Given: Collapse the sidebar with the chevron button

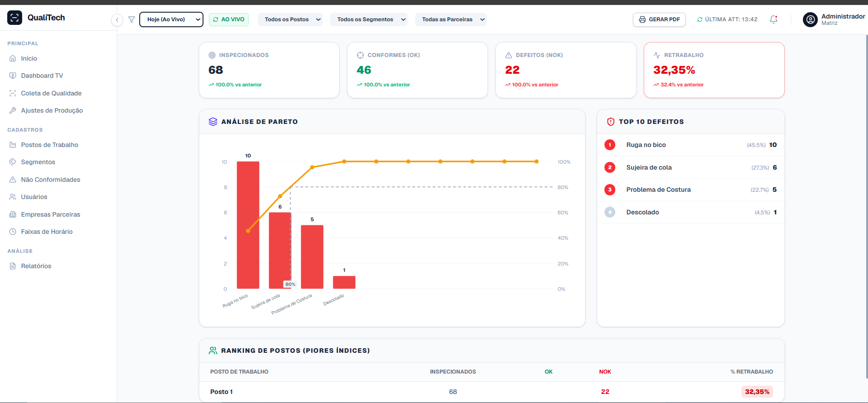Looking at the screenshot, I should click(x=117, y=20).
